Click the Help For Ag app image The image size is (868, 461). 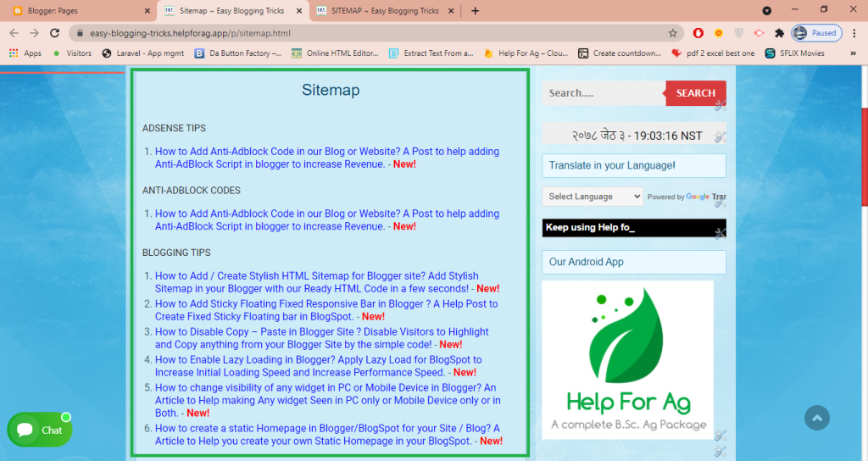[x=628, y=359]
